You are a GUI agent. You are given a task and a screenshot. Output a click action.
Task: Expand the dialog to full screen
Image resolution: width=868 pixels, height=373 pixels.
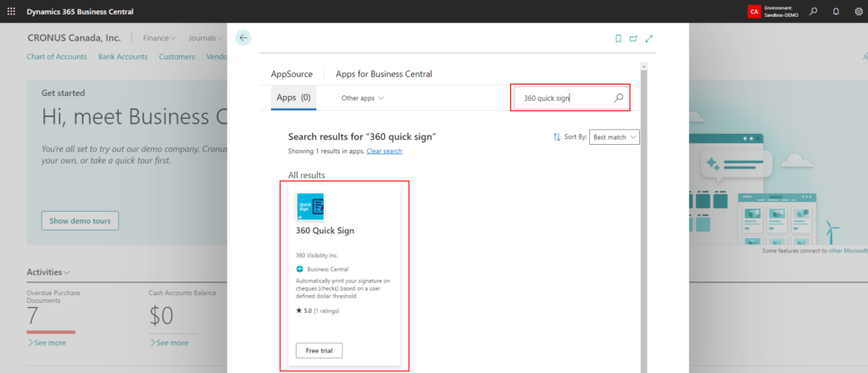click(x=649, y=39)
